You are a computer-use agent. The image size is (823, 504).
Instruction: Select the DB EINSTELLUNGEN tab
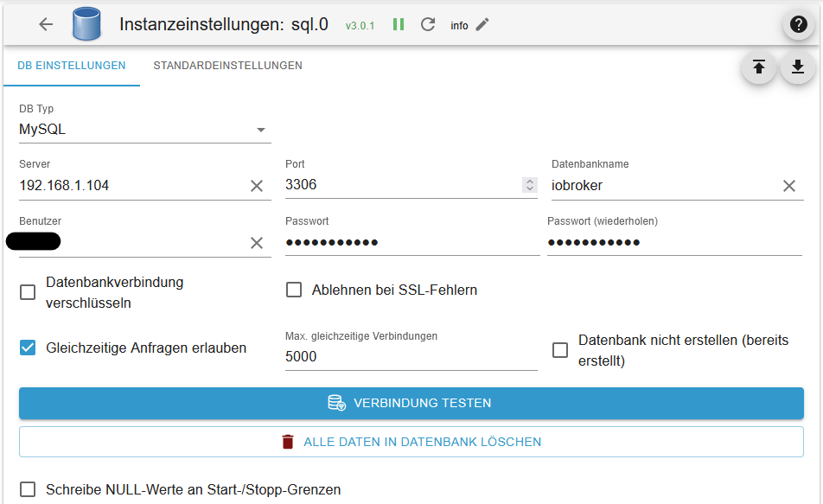71,65
